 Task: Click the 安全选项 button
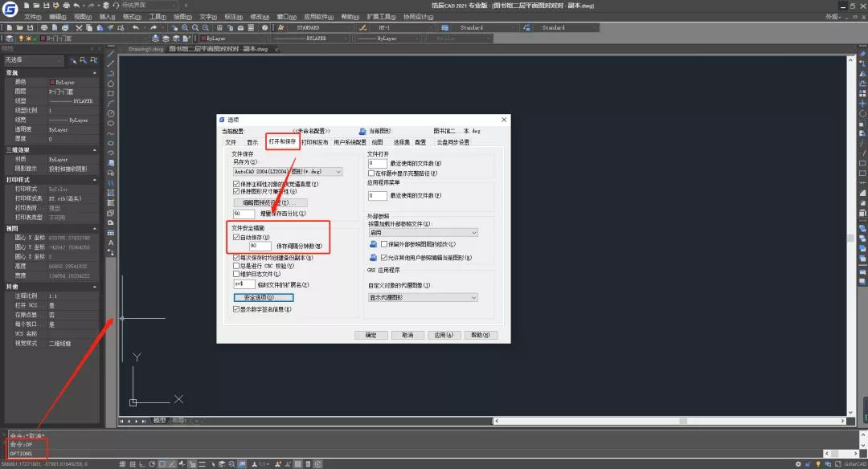pos(264,298)
